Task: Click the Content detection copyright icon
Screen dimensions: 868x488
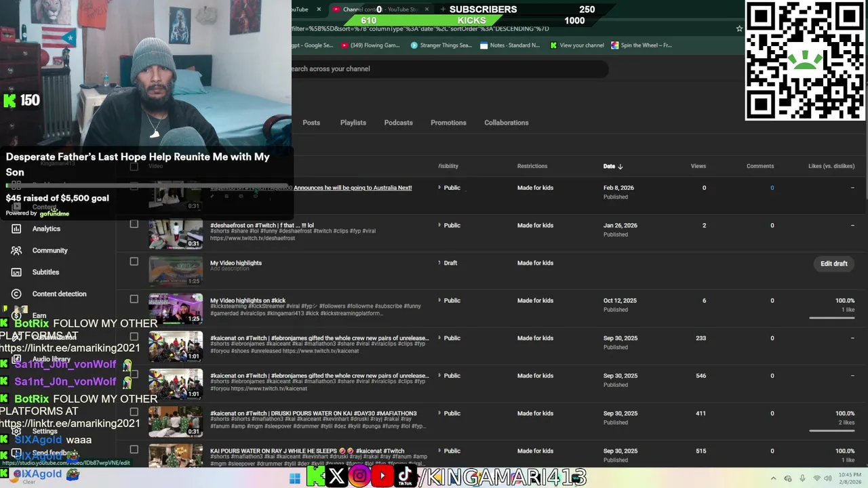Action: [x=16, y=294]
